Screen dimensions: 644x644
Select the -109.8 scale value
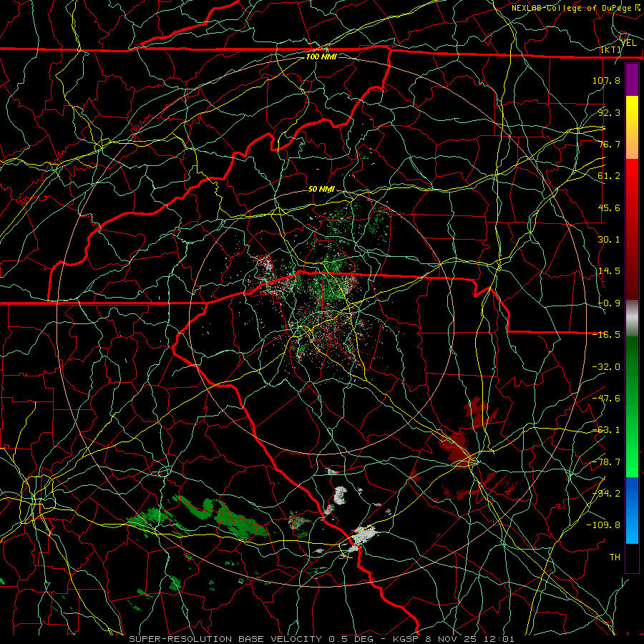(x=603, y=525)
